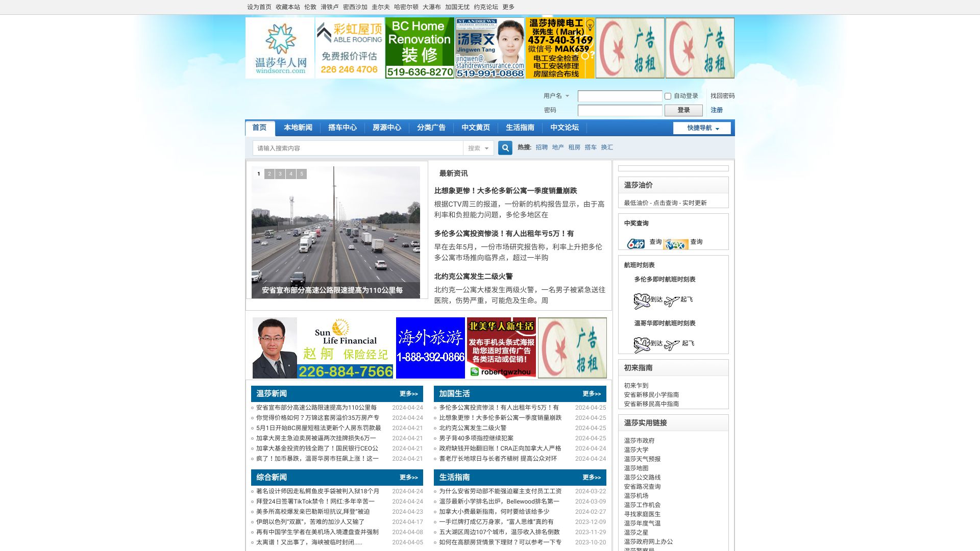Open 温莎大学 useful link
Image resolution: width=980 pixels, height=551 pixels.
point(636,450)
